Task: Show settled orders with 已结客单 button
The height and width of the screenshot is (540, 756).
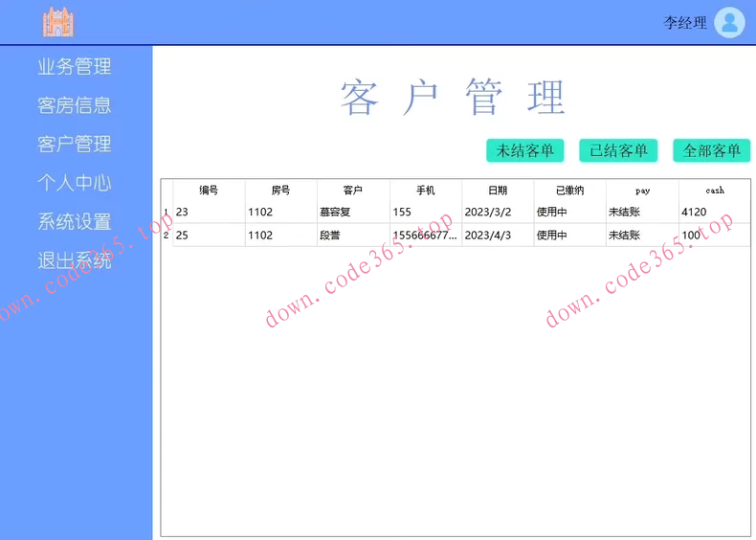Action: 618,150
